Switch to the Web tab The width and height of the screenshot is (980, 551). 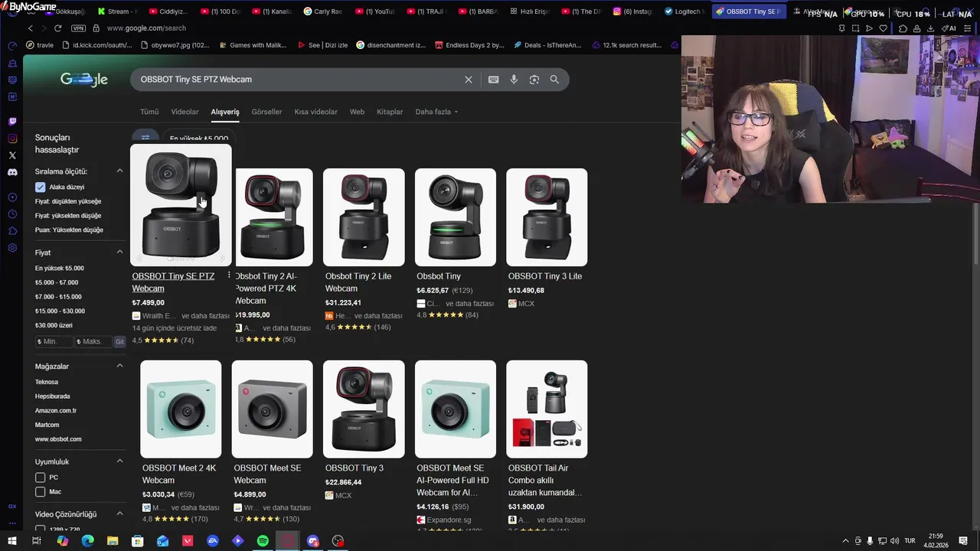(357, 112)
